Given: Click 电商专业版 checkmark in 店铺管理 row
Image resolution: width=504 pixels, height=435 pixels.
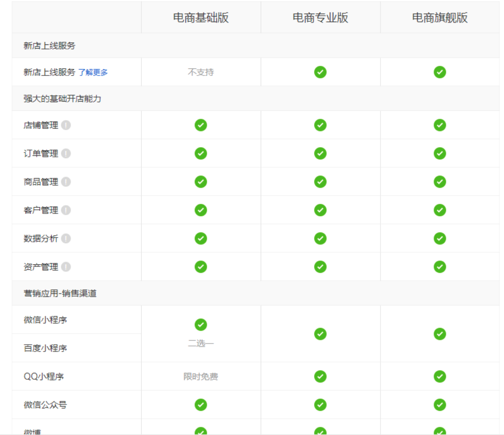Looking at the screenshot, I should click(320, 125).
